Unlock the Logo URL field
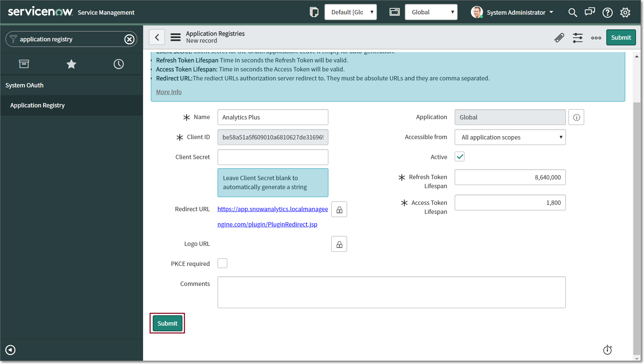644x364 pixels. (x=339, y=244)
